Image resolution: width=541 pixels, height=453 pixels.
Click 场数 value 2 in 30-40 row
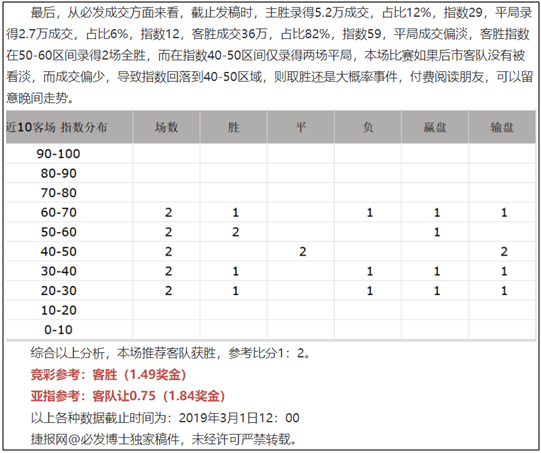point(168,272)
